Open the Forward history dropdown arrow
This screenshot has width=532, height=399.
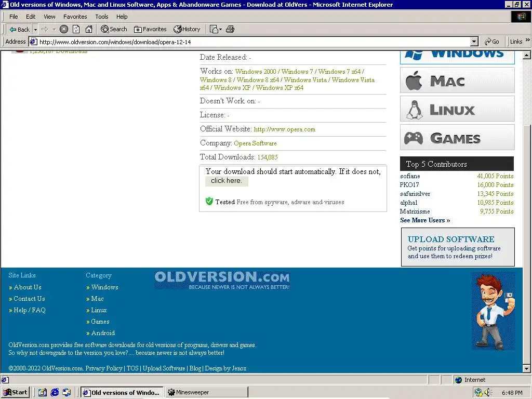tap(54, 30)
